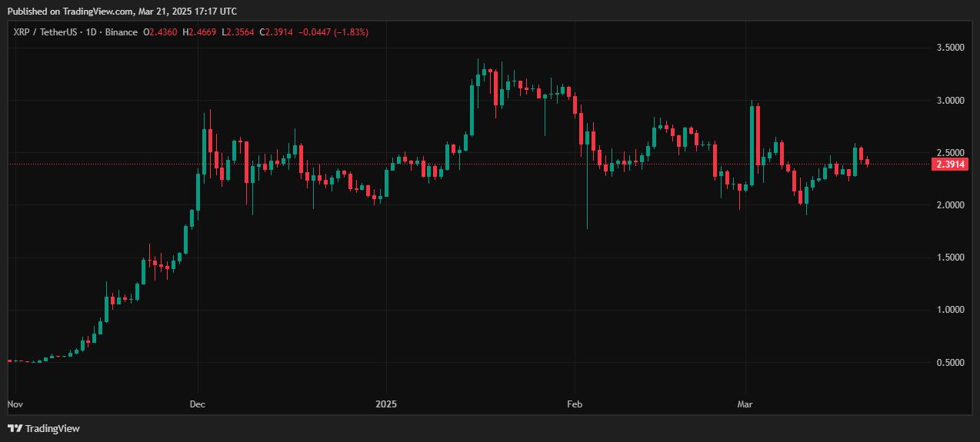This screenshot has width=980, height=442.
Task: Click the Feb label on time axis
Action: [574, 403]
